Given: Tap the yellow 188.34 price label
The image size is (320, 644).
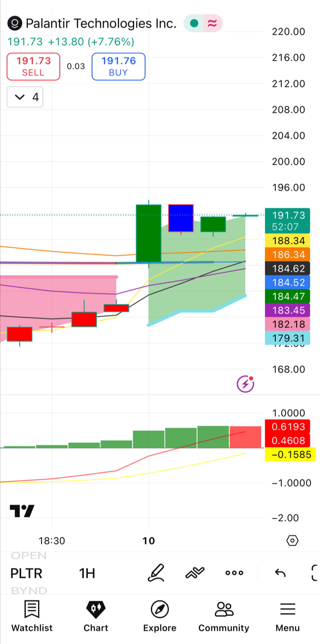Looking at the screenshot, I should (x=288, y=240).
